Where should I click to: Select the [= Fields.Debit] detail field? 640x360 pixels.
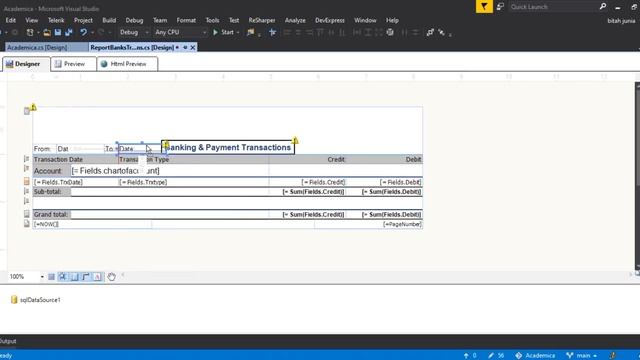tap(384, 182)
